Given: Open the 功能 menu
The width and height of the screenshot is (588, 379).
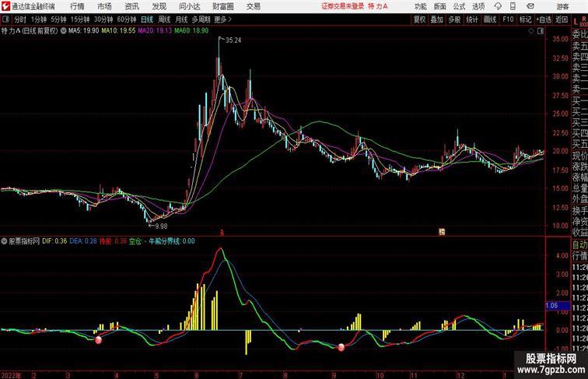Looking at the screenshot, I should (420, 6).
